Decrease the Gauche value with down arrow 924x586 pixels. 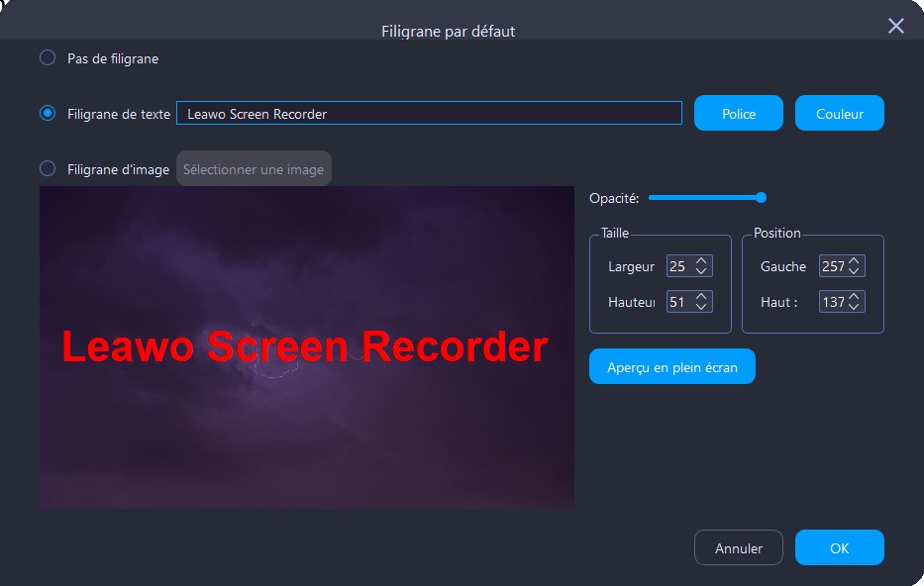tap(854, 271)
